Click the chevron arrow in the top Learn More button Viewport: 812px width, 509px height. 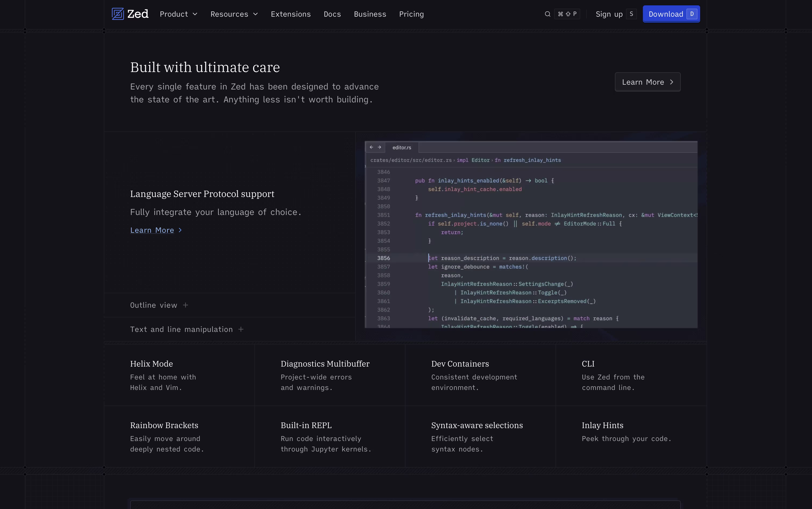coord(672,82)
